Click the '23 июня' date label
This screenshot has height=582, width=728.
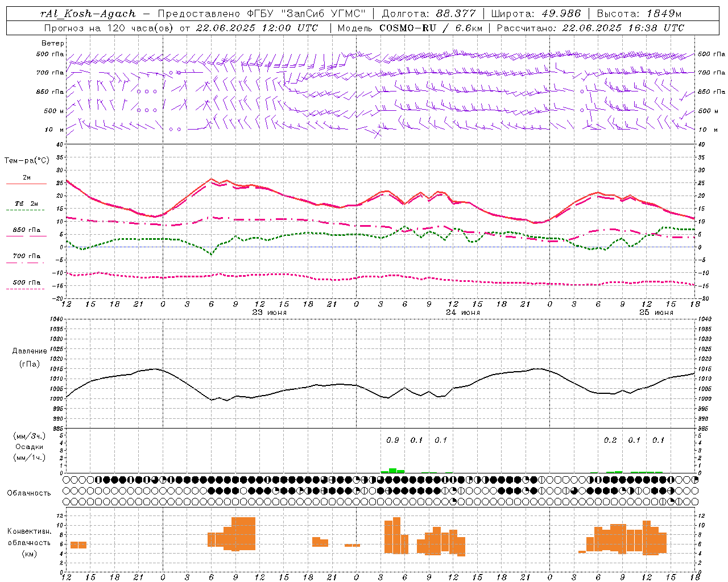(270, 313)
